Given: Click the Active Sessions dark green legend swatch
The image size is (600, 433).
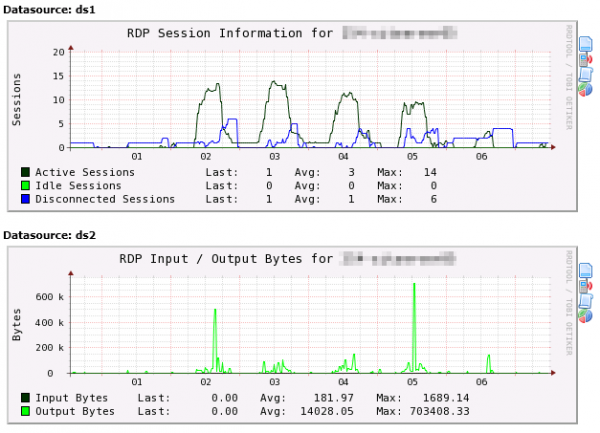Looking at the screenshot, I should coord(25,172).
